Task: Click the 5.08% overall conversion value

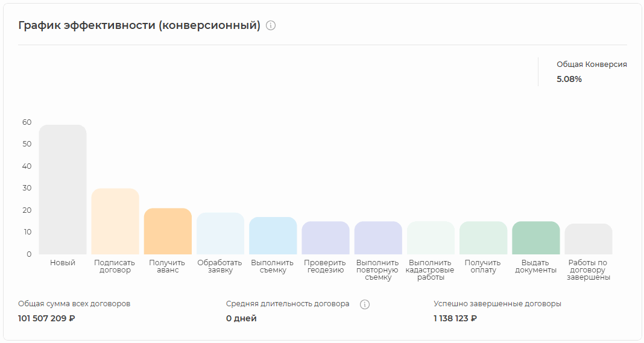Action: [569, 79]
